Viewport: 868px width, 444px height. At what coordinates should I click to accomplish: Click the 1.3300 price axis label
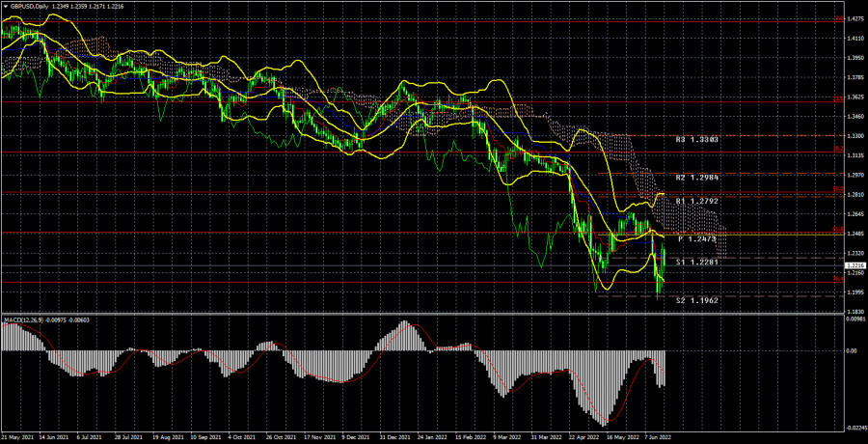coord(855,136)
